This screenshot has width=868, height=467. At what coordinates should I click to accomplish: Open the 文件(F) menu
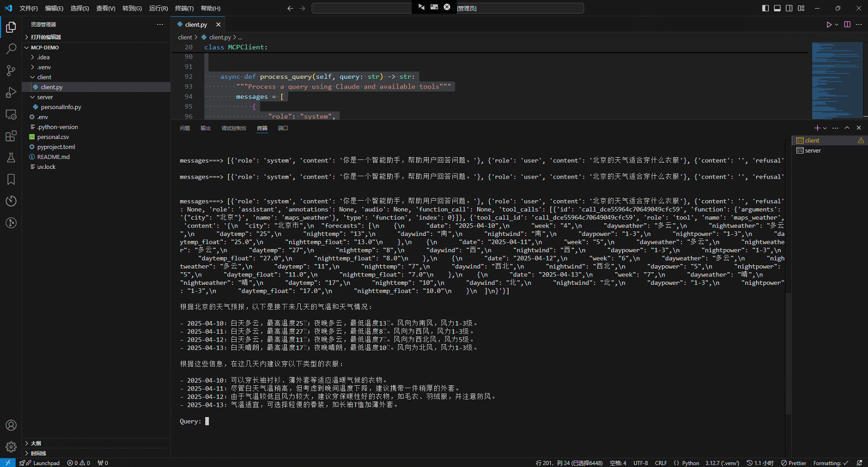pos(28,8)
